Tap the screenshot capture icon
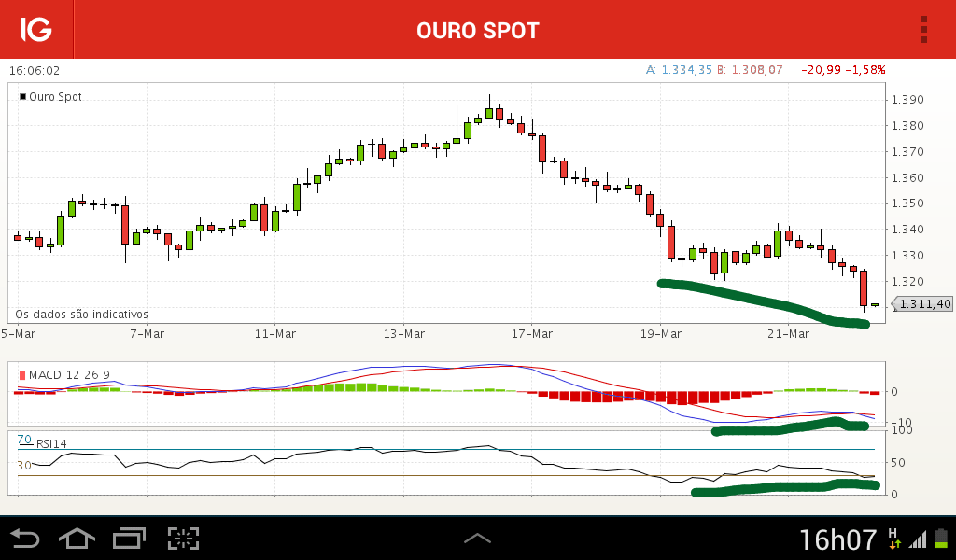This screenshot has width=956, height=560. (184, 539)
